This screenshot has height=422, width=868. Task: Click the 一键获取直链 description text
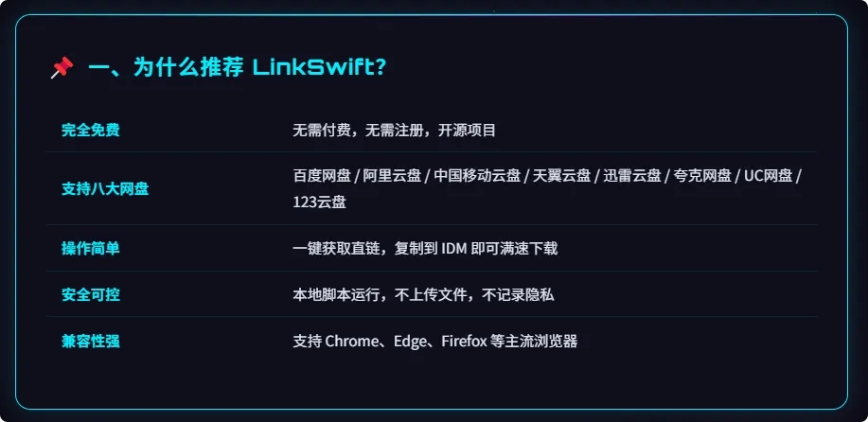pos(337,248)
